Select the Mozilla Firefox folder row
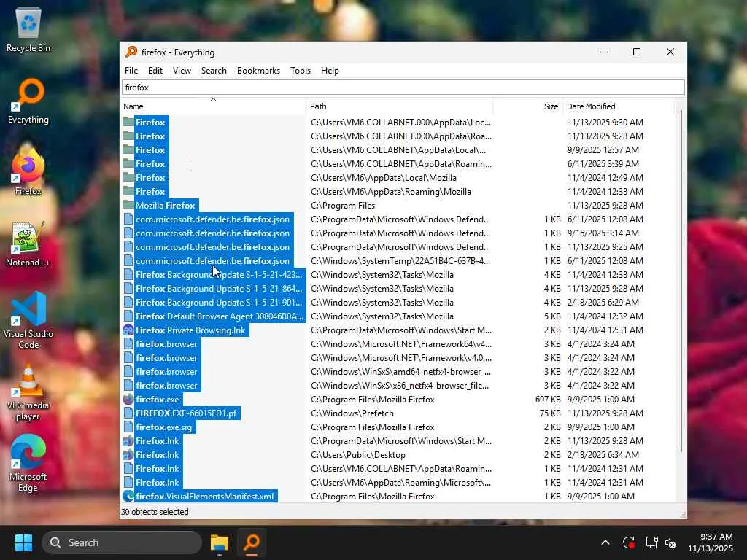The width and height of the screenshot is (747, 560). coord(166,205)
